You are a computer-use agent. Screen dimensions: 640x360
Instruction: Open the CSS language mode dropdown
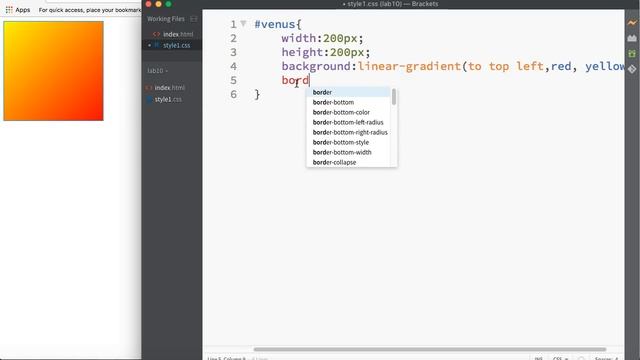click(x=560, y=358)
